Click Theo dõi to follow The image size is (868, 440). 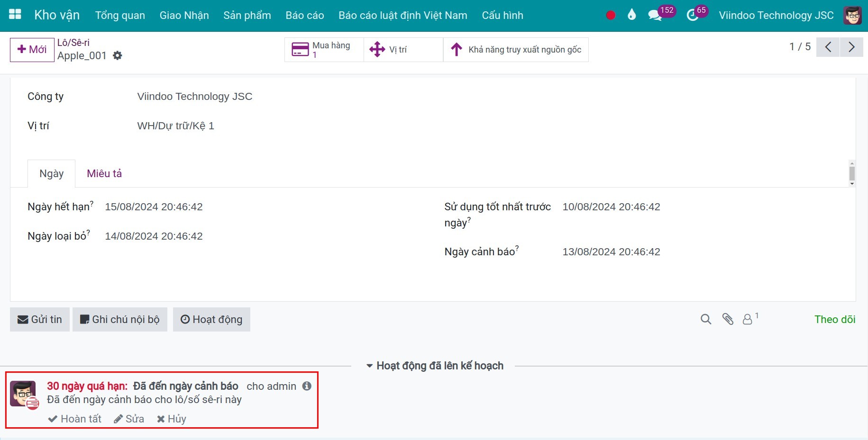835,319
